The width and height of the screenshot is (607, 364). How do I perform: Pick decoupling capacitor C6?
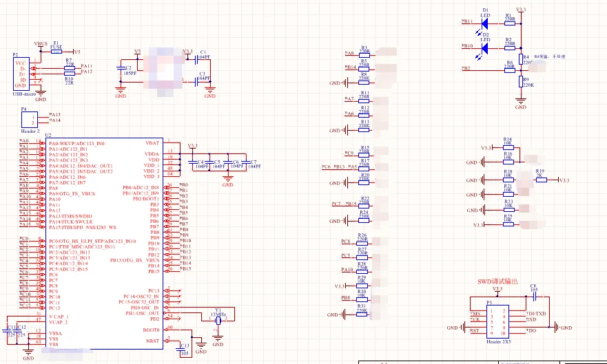tap(228, 162)
